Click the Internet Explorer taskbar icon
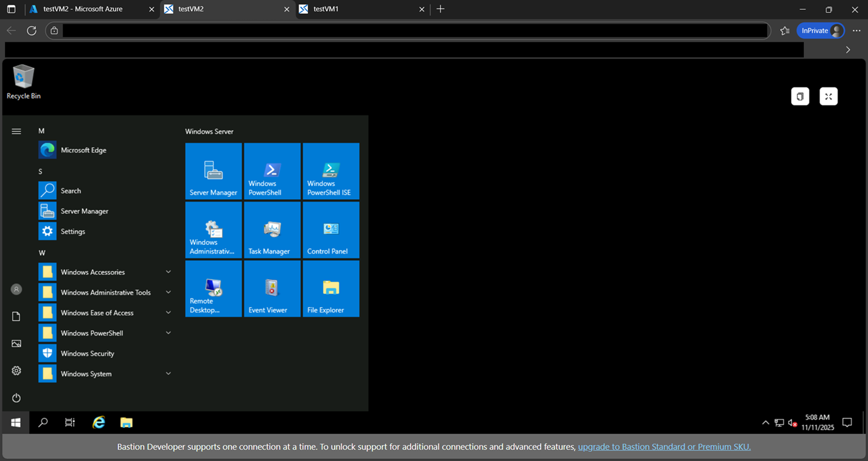The width and height of the screenshot is (868, 461). point(99,423)
